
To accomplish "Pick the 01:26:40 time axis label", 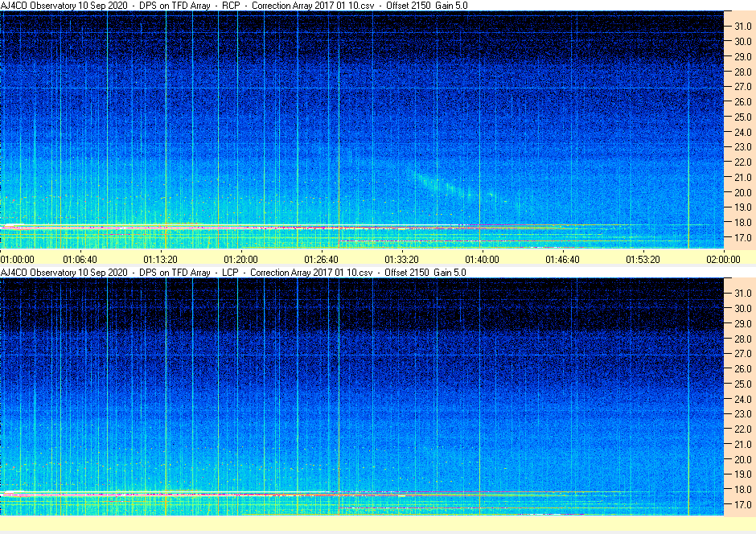I will [321, 259].
